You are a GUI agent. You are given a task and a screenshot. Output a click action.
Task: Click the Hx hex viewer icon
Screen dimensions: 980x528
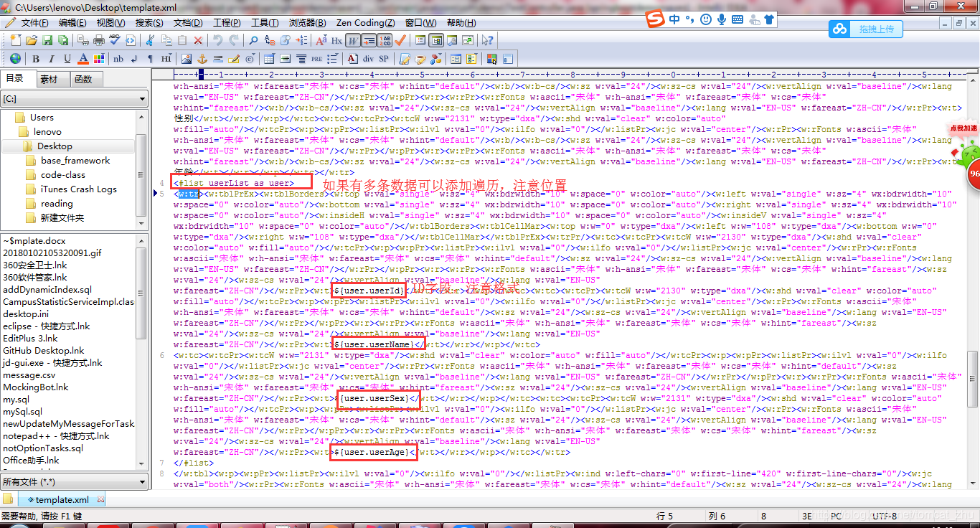tap(336, 40)
